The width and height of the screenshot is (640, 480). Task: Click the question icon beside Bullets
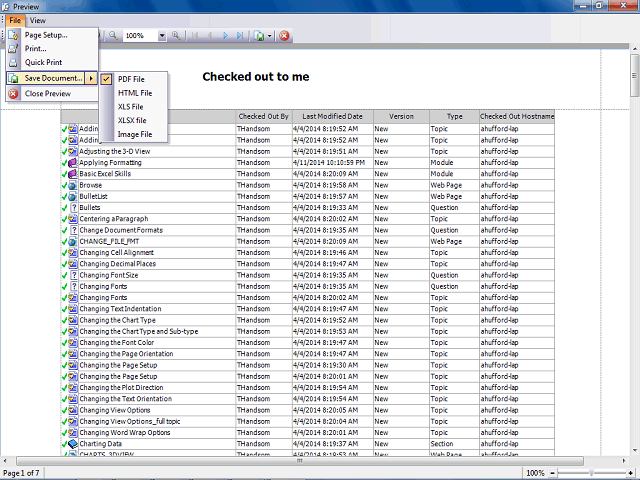(x=73, y=208)
